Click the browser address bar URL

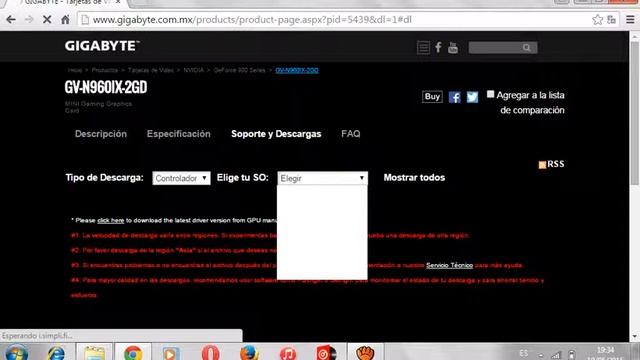tap(252, 20)
